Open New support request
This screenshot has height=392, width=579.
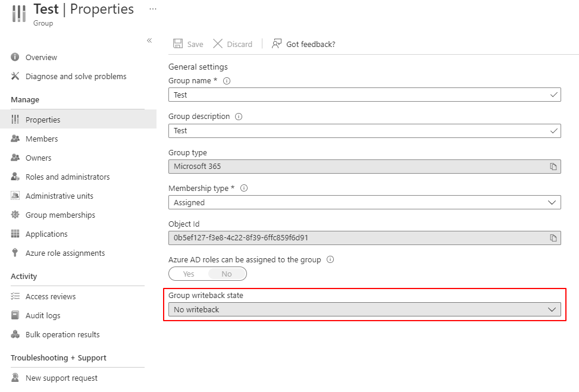tap(61, 378)
